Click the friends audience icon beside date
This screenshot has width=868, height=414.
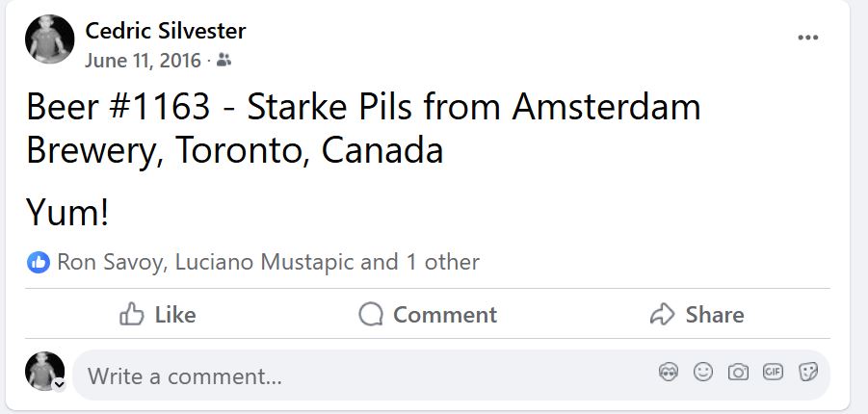[x=224, y=61]
